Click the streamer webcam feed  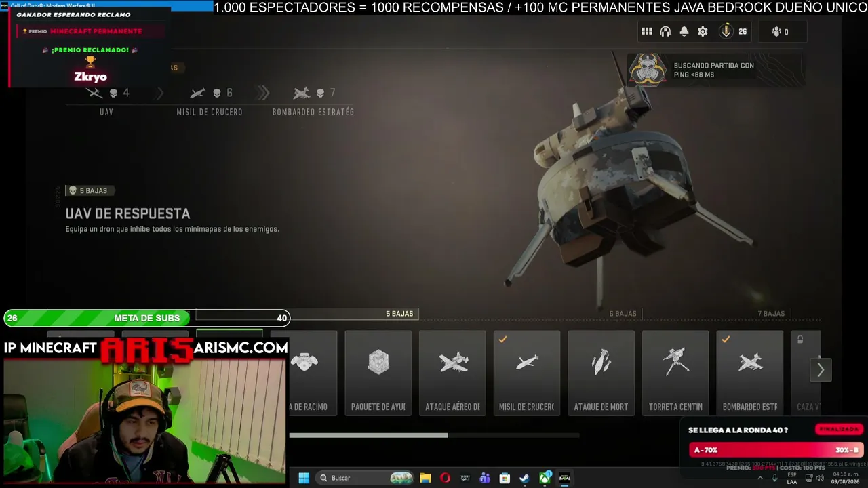pos(144,422)
